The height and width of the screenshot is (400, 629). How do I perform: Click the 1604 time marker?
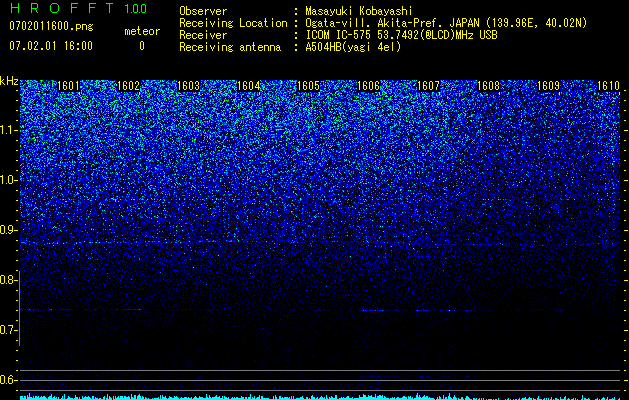[x=248, y=86]
